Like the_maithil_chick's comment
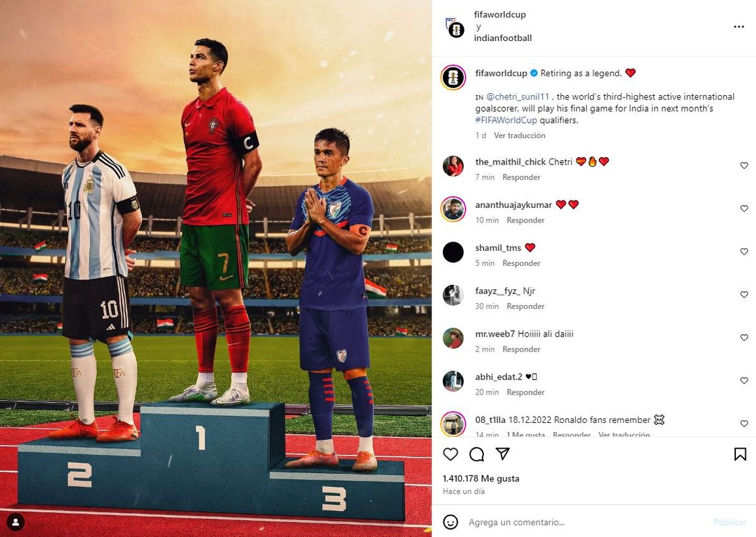The image size is (756, 537). pos(744,166)
